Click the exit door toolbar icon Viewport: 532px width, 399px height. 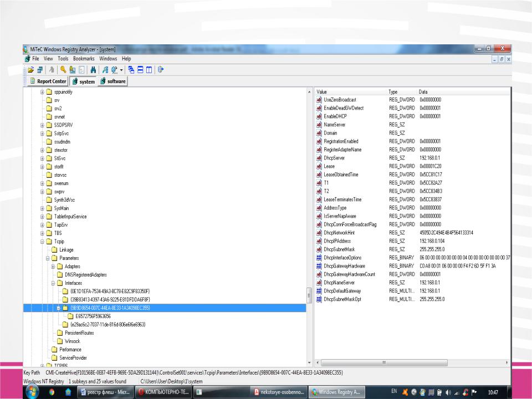coord(161,70)
